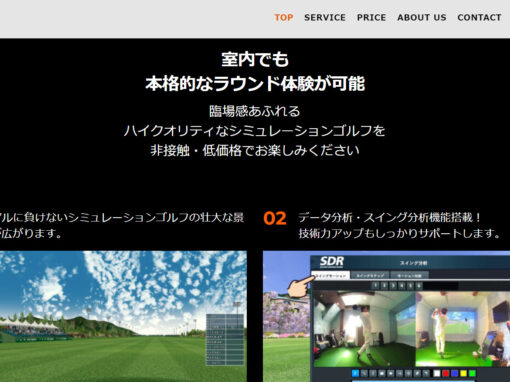This screenshot has height=382, width=510.
Task: Choose the white color swatch
Action: [436, 373]
